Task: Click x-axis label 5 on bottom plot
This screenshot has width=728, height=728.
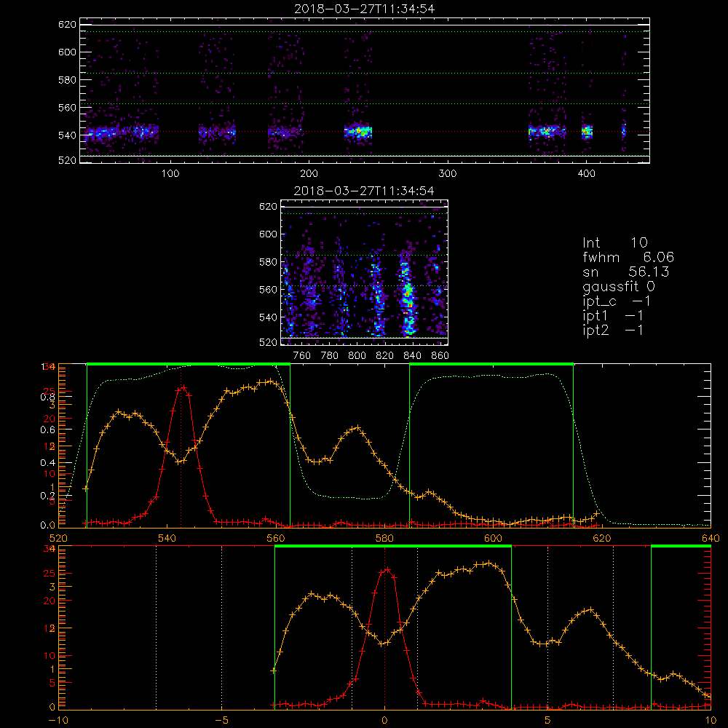Action: click(548, 721)
